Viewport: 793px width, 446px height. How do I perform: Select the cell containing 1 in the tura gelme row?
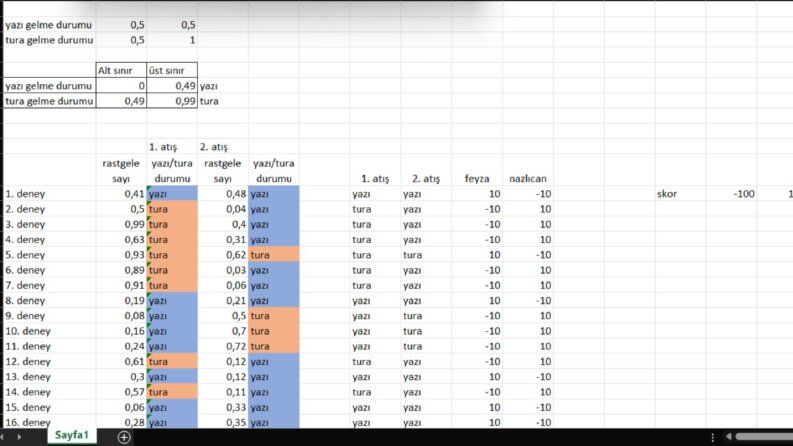click(172, 40)
